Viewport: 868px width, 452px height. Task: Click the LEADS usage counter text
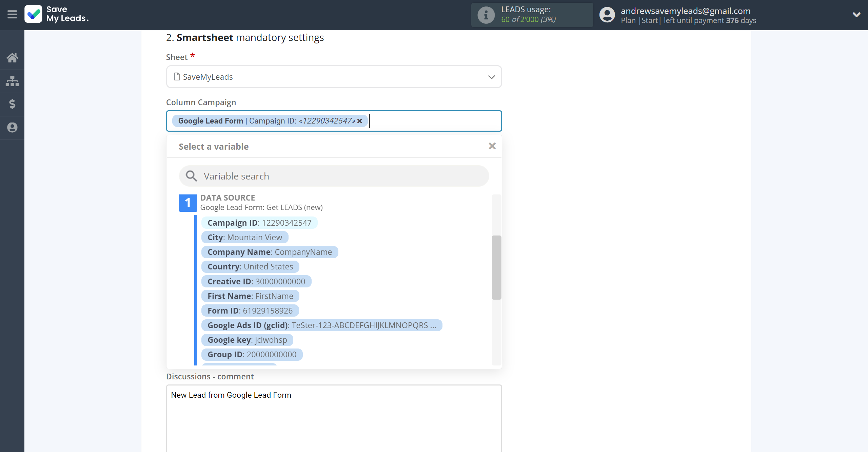coord(528,19)
